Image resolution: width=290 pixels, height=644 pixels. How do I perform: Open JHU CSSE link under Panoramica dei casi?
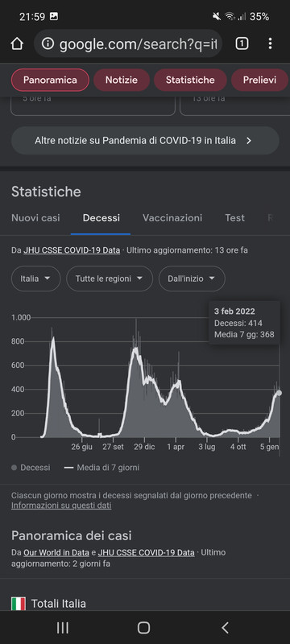pyautogui.click(x=147, y=552)
